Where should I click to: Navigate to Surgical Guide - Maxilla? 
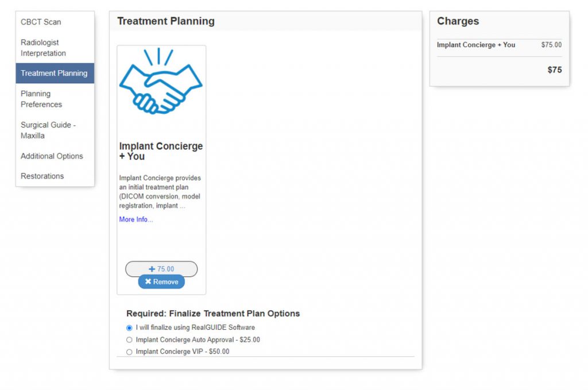pos(48,130)
